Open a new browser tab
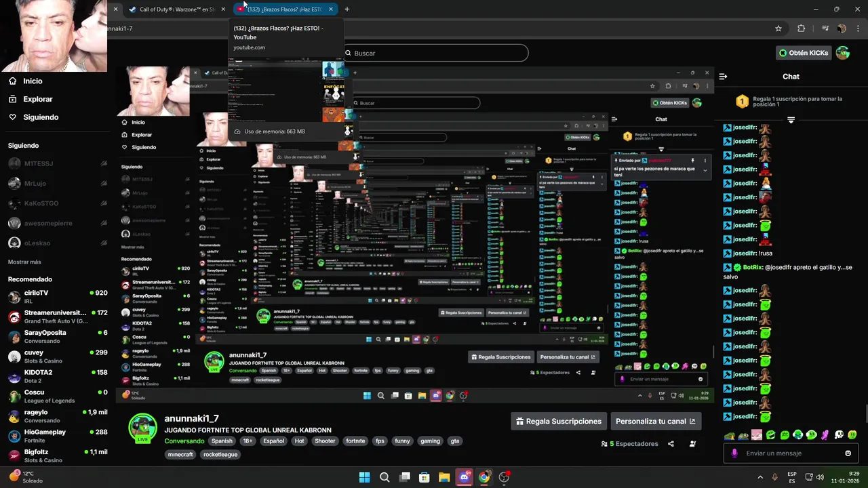 click(347, 9)
